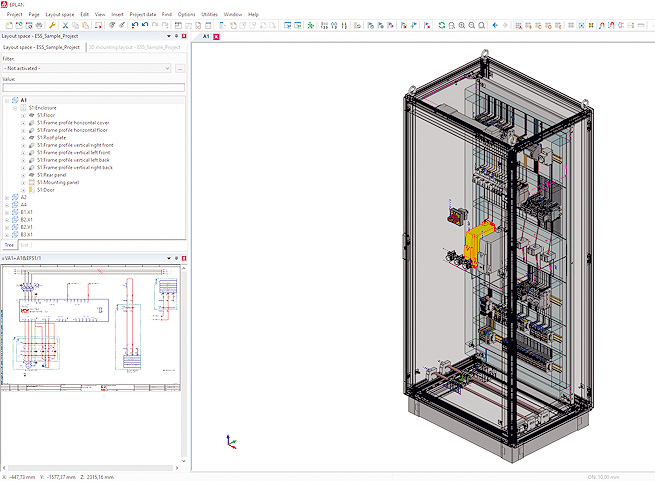Click the first monitor window icon in toolbar
This screenshot has height=481, width=655.
click(x=287, y=25)
